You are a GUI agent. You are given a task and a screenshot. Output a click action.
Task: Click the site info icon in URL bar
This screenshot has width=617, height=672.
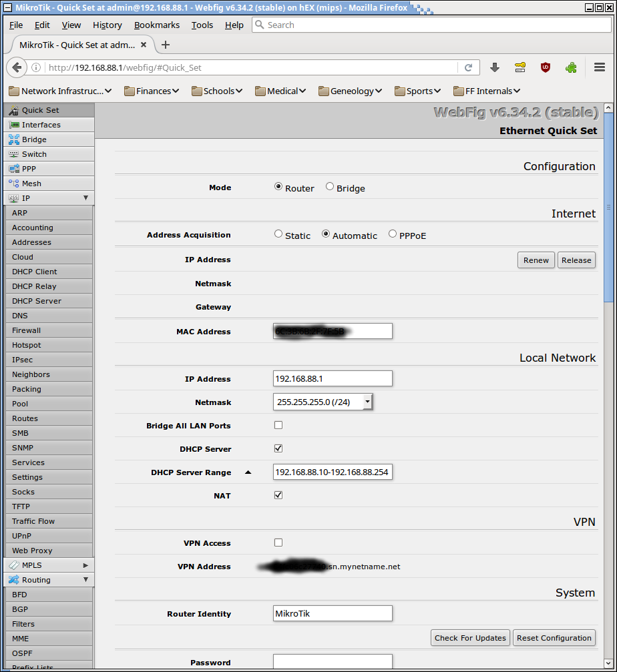pos(37,67)
